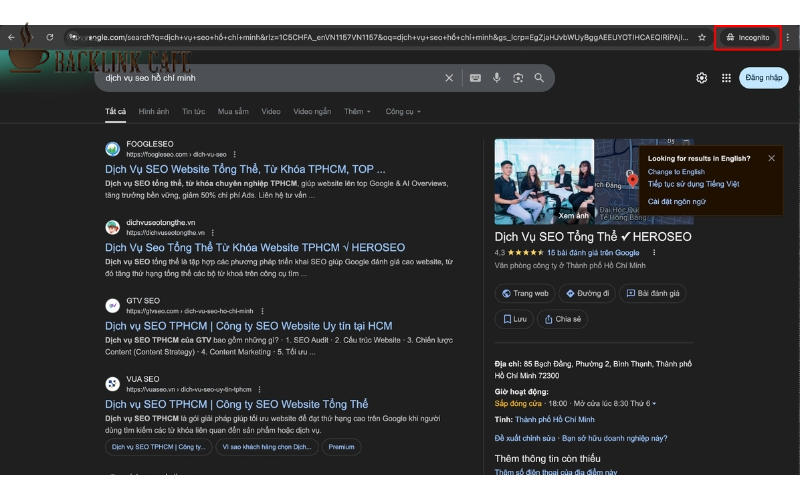The width and height of the screenshot is (800, 500).
Task: Expand the Công cụ dropdown
Action: [403, 111]
